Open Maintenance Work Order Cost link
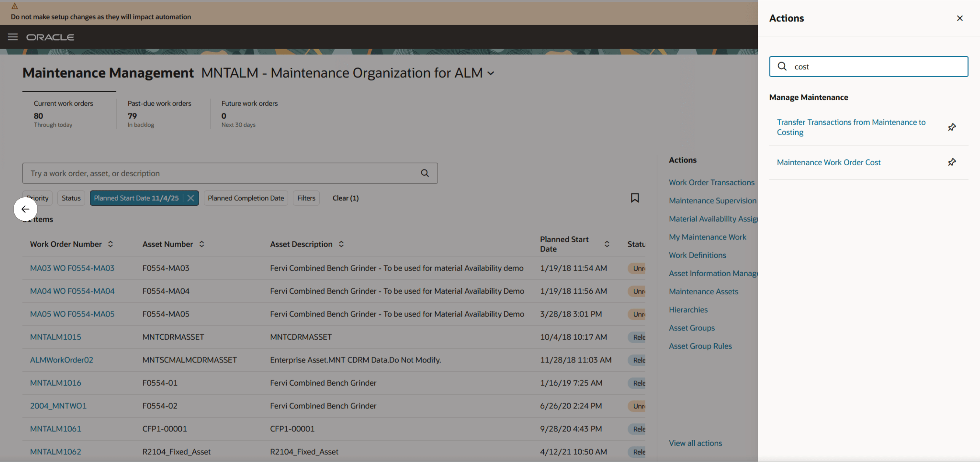 (829, 162)
